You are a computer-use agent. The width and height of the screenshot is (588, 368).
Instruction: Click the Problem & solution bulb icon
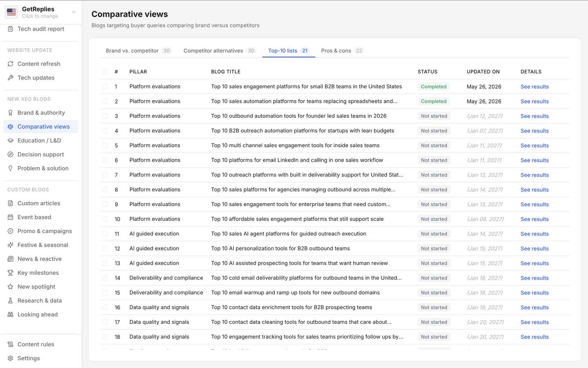(11, 168)
